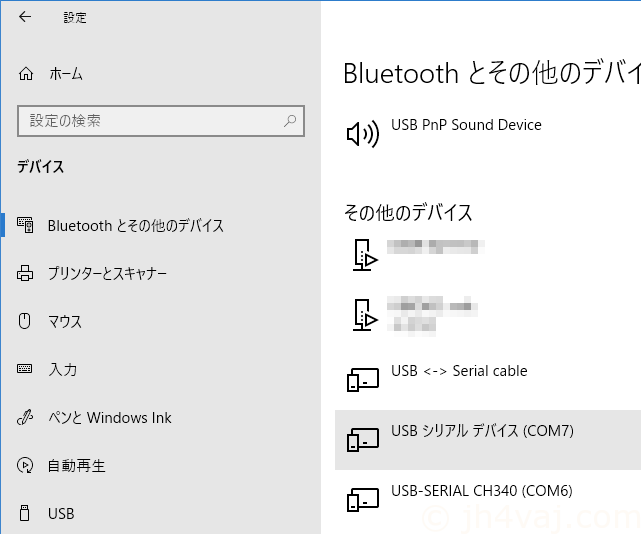Select the Bluetooth devices keyboard icon in the sidebar
This screenshot has width=641, height=534.
click(x=25, y=225)
